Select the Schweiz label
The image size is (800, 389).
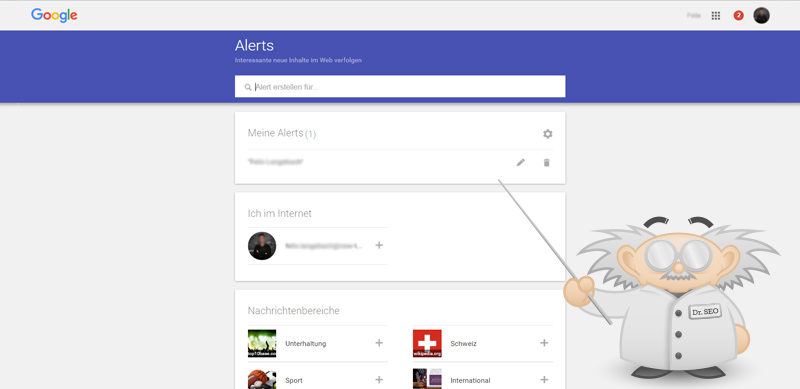click(463, 344)
